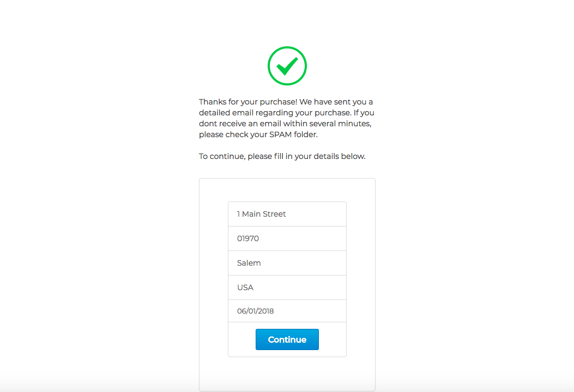This screenshot has width=574, height=392.
Task: Click the blank form card area below Continue
Action: (x=287, y=373)
